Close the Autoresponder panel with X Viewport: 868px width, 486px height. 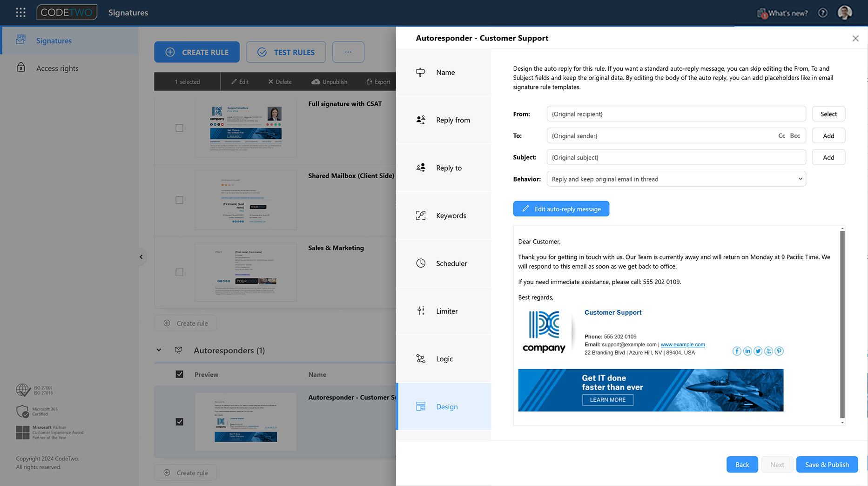click(855, 39)
